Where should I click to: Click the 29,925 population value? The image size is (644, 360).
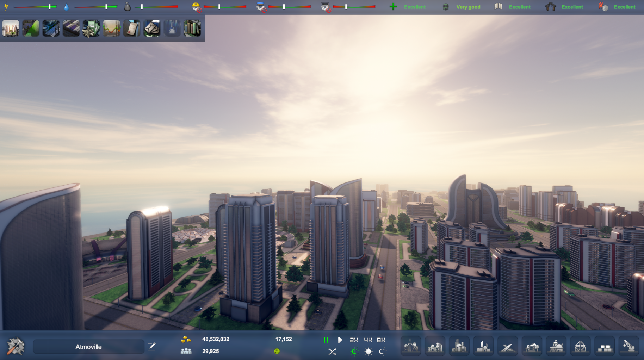click(x=211, y=351)
